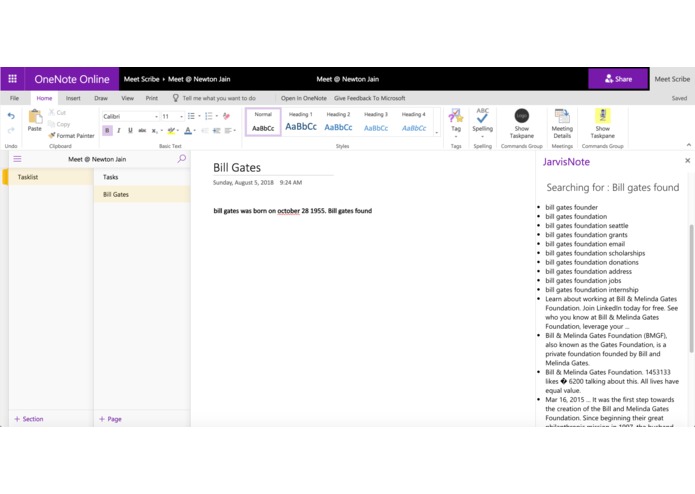
Task: Expand the subscript options arrow
Action: pyautogui.click(x=161, y=130)
